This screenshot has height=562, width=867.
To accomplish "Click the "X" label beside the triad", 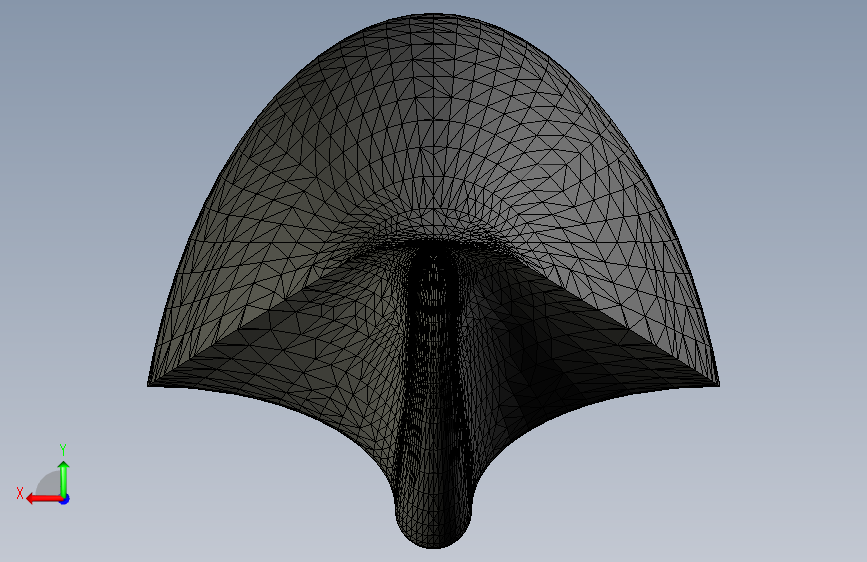I will tap(20, 493).
